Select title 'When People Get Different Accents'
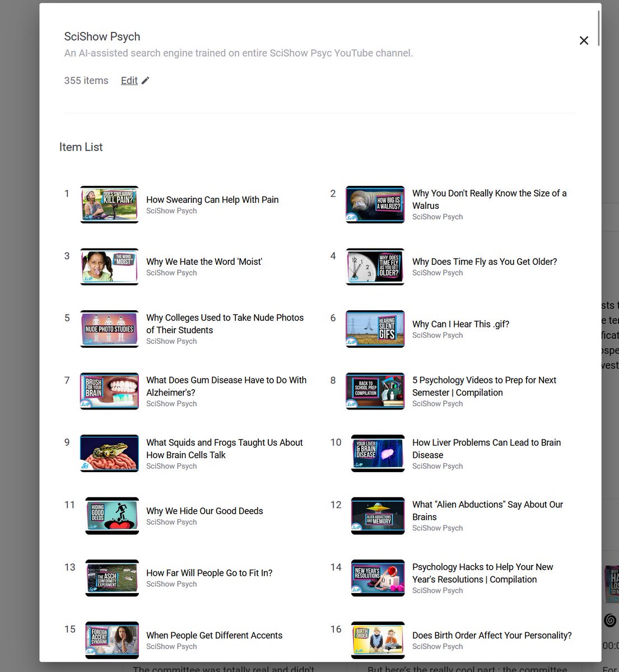 tap(214, 635)
